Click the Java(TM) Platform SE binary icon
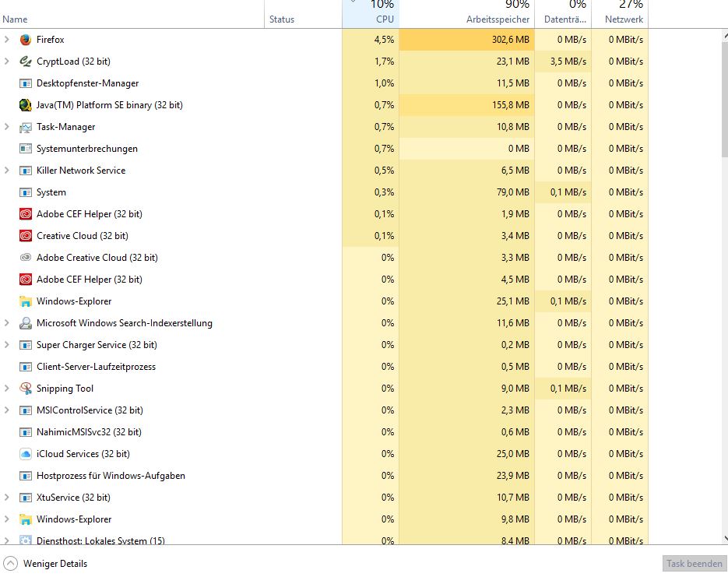Image resolution: width=728 pixels, height=577 pixels. pos(26,105)
